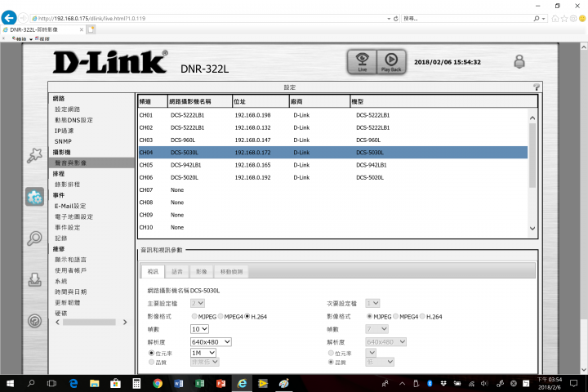Screen dimensions: 588x392
Task: Open the Play Back view
Action: tap(391, 62)
